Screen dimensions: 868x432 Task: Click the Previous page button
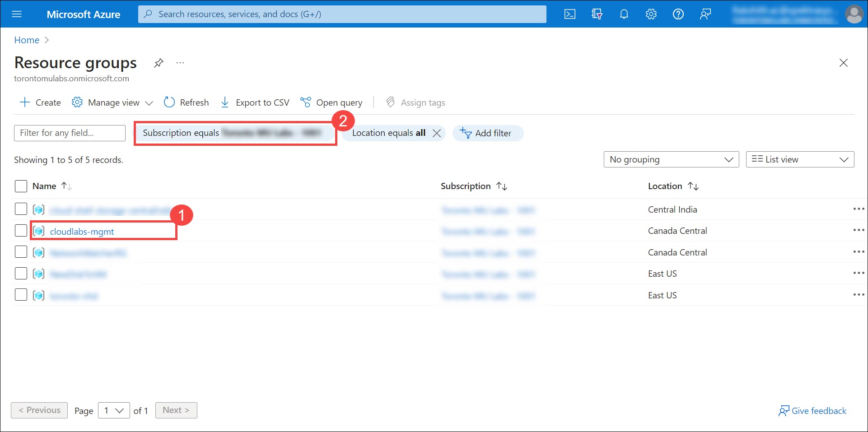tap(39, 410)
